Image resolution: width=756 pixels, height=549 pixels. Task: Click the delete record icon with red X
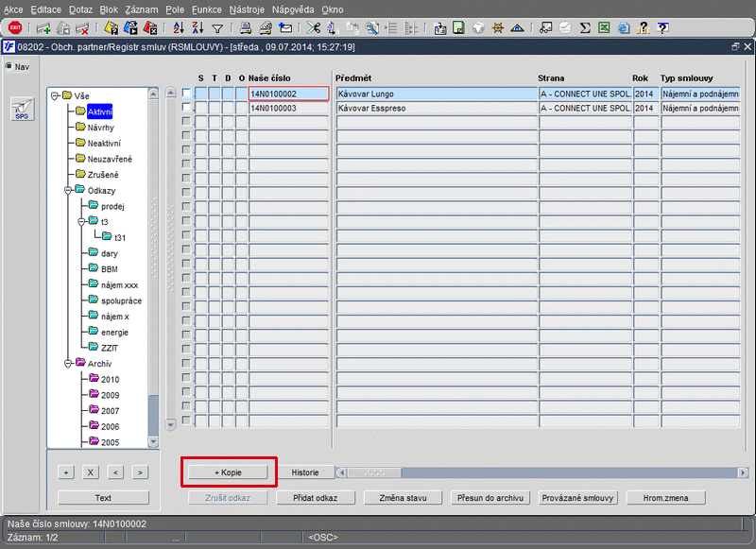[82, 28]
